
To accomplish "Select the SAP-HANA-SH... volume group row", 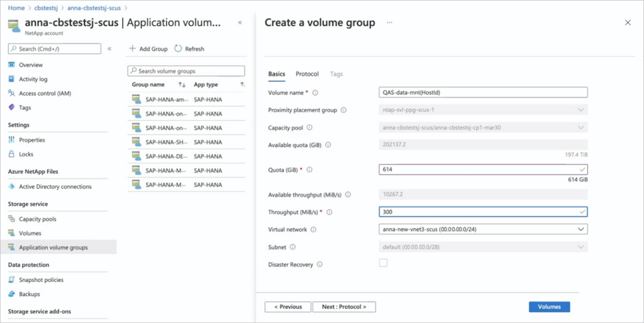I will tap(186, 142).
